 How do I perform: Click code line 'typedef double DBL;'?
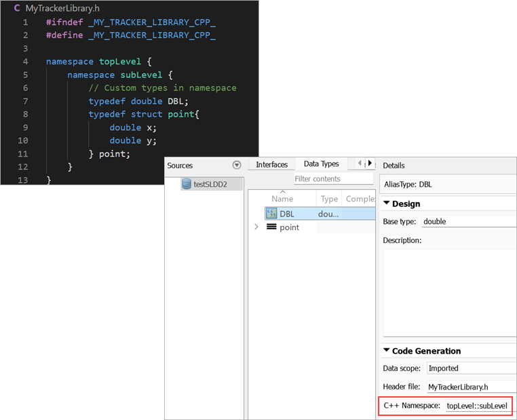point(138,101)
